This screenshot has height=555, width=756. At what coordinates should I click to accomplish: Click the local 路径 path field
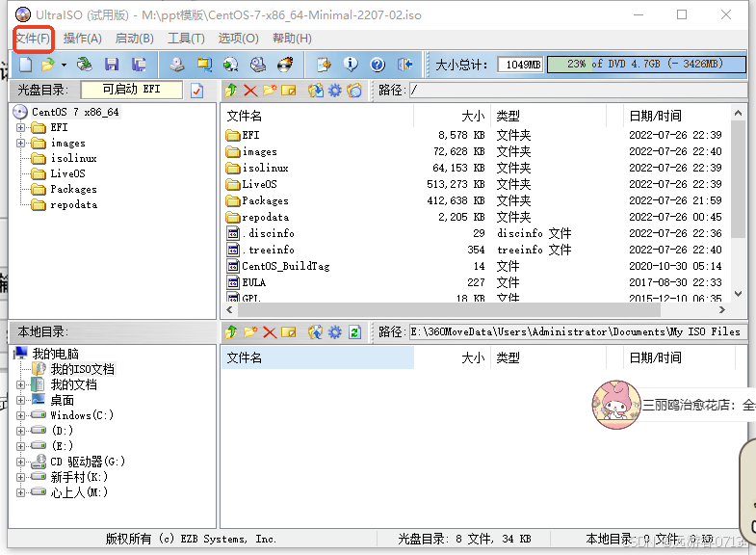click(x=577, y=332)
